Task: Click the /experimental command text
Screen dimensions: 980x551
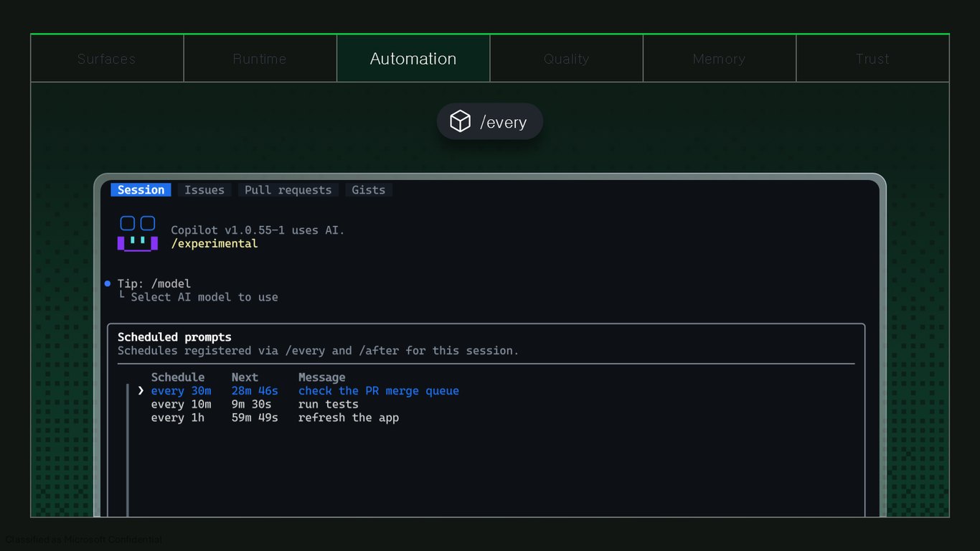Action: [x=214, y=244]
